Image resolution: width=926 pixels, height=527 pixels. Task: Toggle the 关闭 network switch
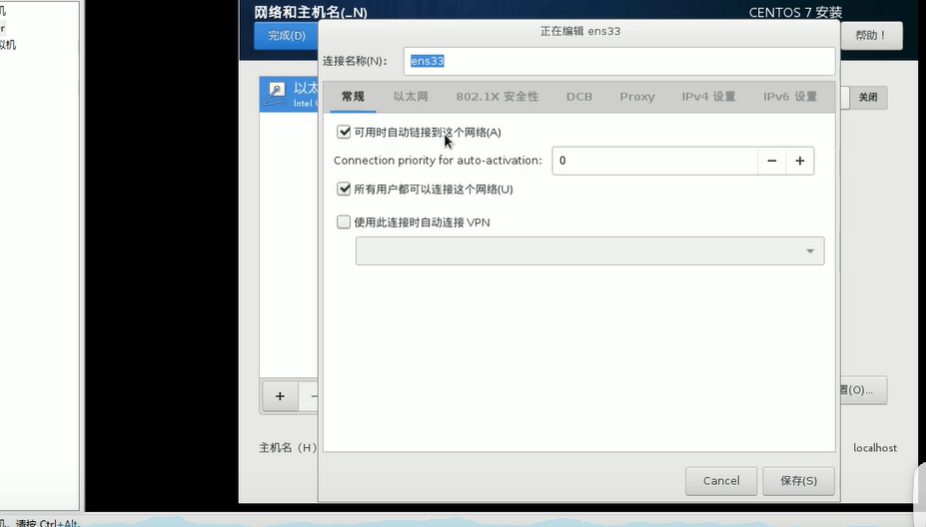pos(863,97)
